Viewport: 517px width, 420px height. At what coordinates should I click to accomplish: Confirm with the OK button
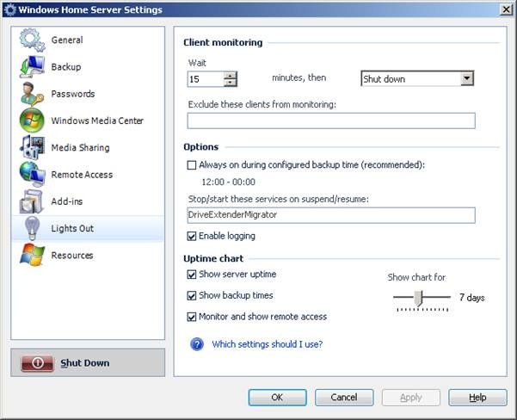(277, 398)
